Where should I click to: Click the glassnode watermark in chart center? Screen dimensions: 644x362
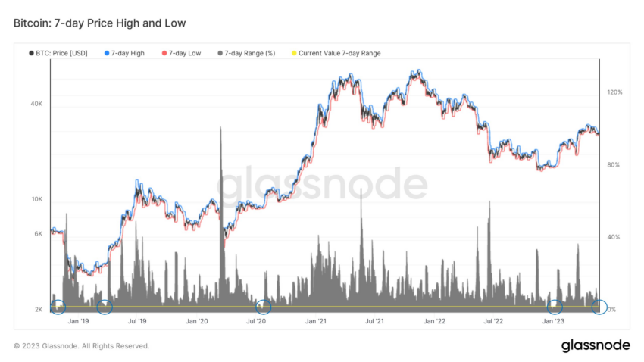[322, 183]
